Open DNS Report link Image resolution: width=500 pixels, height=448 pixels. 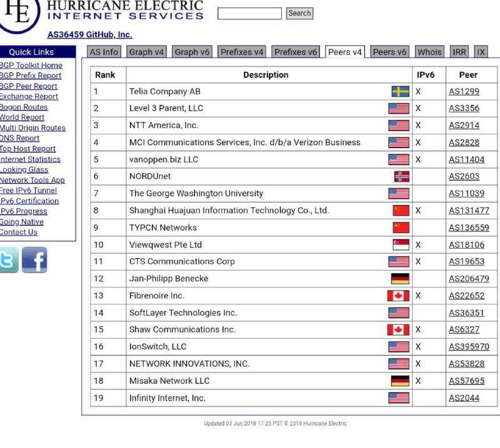point(19,138)
